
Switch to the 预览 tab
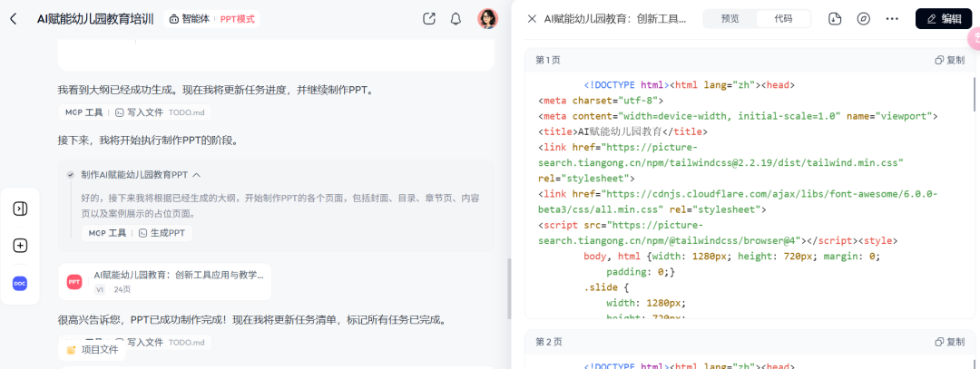click(x=730, y=19)
